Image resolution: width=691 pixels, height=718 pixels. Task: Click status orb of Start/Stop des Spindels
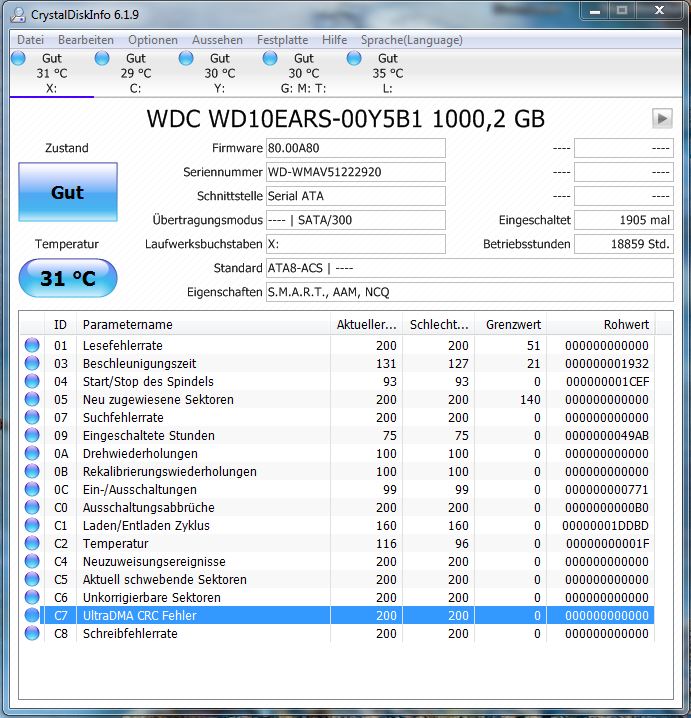(32, 381)
